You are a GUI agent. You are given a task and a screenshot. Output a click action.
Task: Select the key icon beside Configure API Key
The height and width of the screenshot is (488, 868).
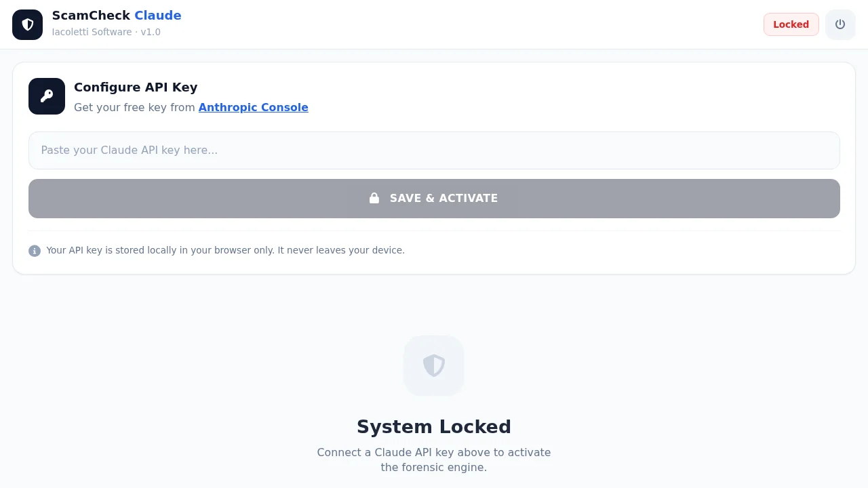(46, 96)
